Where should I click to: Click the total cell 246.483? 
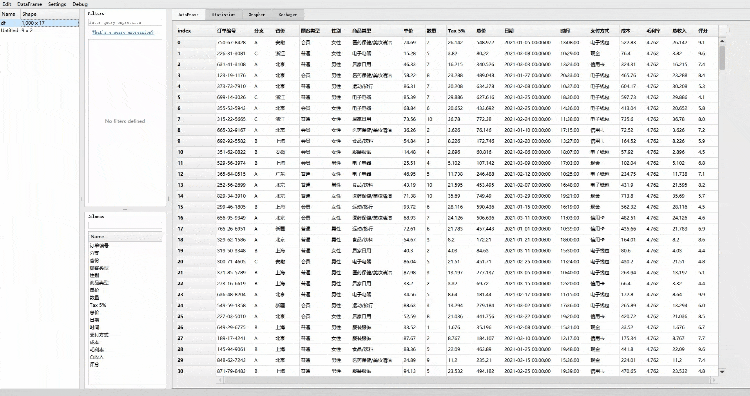[488, 174]
